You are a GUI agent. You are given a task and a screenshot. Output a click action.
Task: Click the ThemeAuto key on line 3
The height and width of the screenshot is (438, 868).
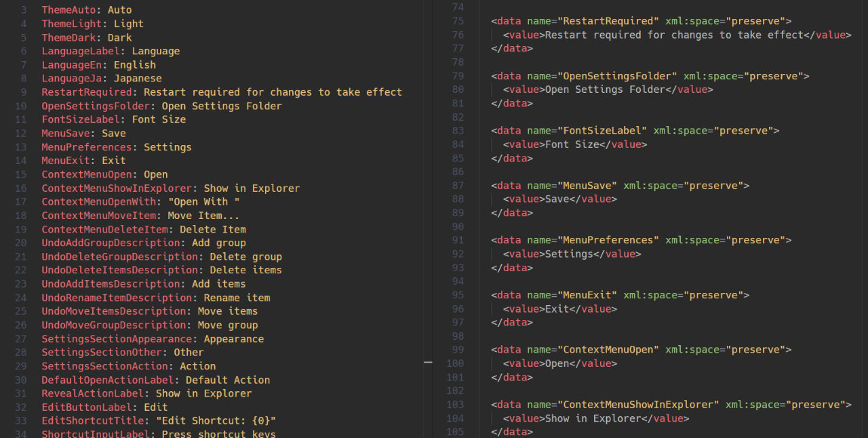click(x=68, y=10)
